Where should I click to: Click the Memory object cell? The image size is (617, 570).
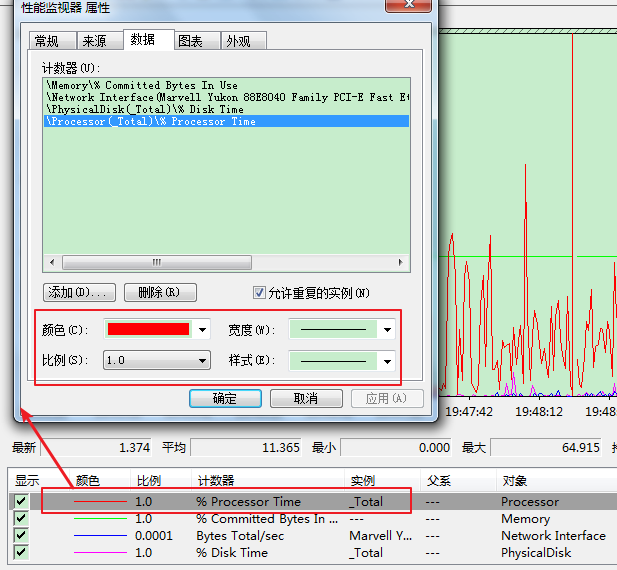coord(525,518)
